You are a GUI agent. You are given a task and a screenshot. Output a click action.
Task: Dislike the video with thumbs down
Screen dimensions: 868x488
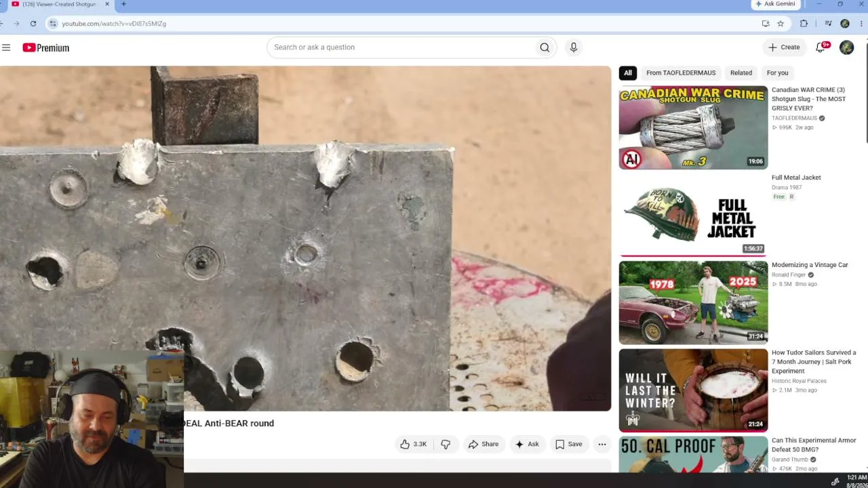[446, 444]
